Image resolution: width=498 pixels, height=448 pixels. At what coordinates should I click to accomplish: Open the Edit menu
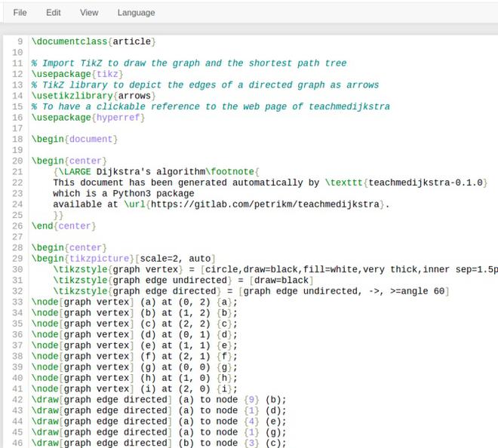53,13
